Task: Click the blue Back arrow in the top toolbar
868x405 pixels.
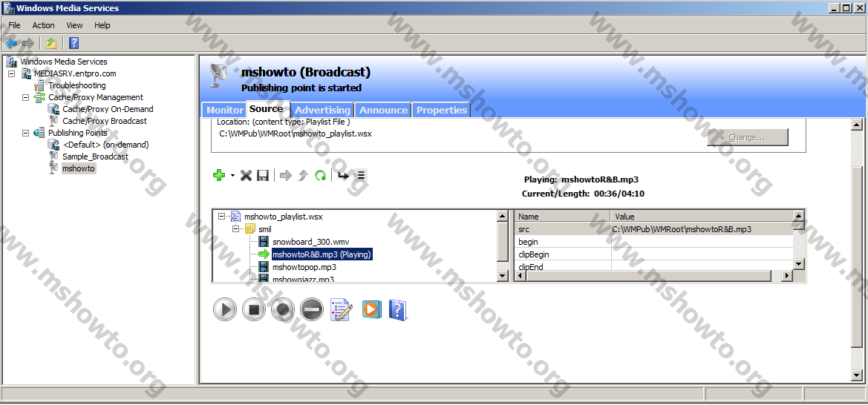Action: (11, 43)
